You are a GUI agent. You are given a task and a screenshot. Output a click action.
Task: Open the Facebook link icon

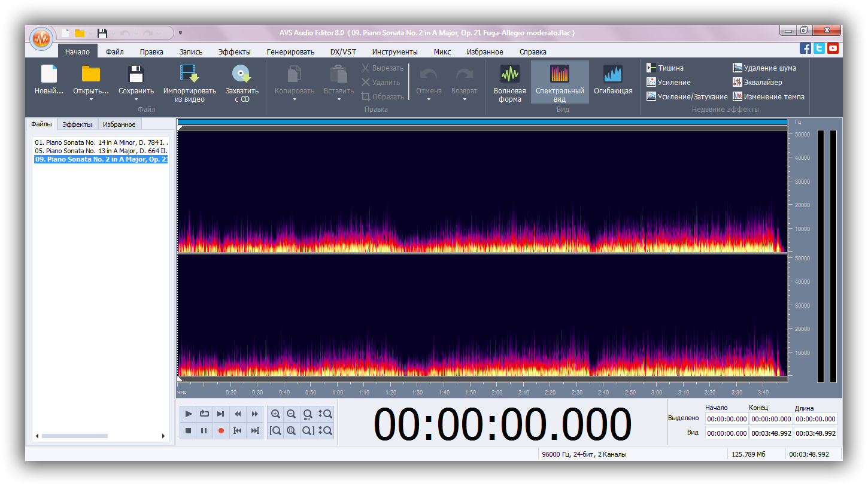(x=806, y=49)
